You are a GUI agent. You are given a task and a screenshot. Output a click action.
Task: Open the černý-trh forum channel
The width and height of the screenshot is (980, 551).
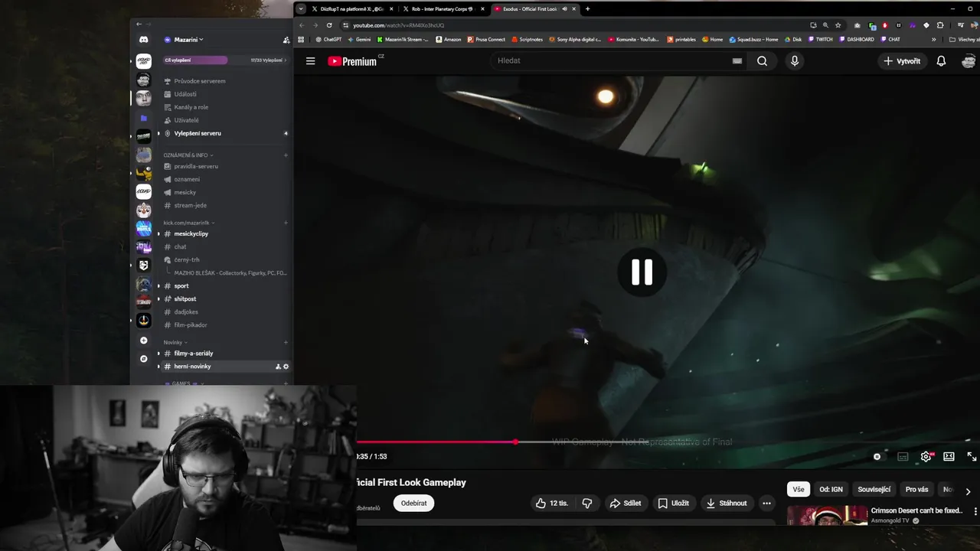coord(186,259)
